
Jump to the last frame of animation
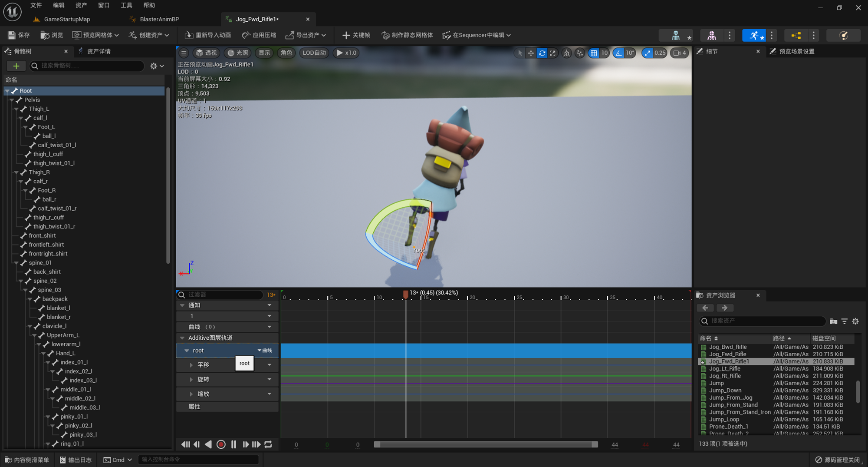click(x=256, y=444)
